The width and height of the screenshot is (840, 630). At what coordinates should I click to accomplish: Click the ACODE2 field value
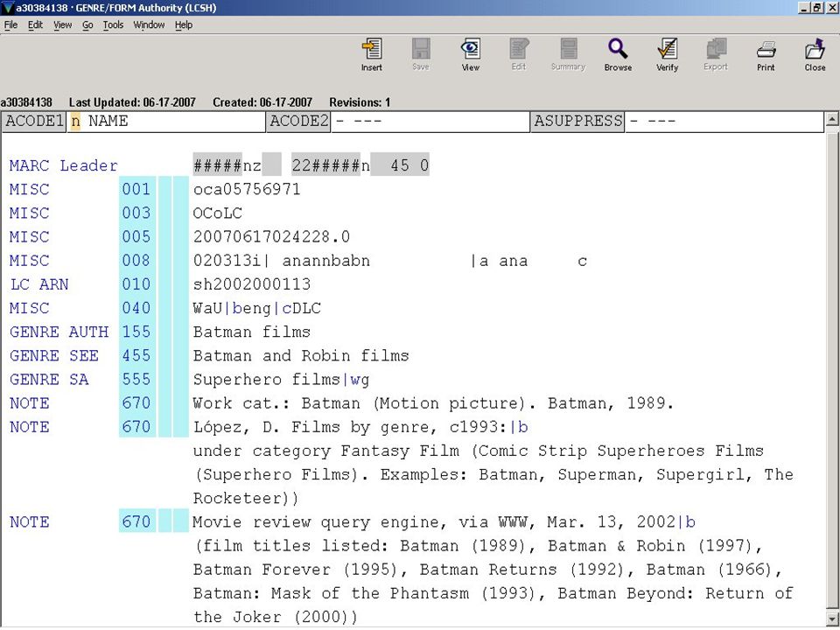pyautogui.click(x=430, y=121)
